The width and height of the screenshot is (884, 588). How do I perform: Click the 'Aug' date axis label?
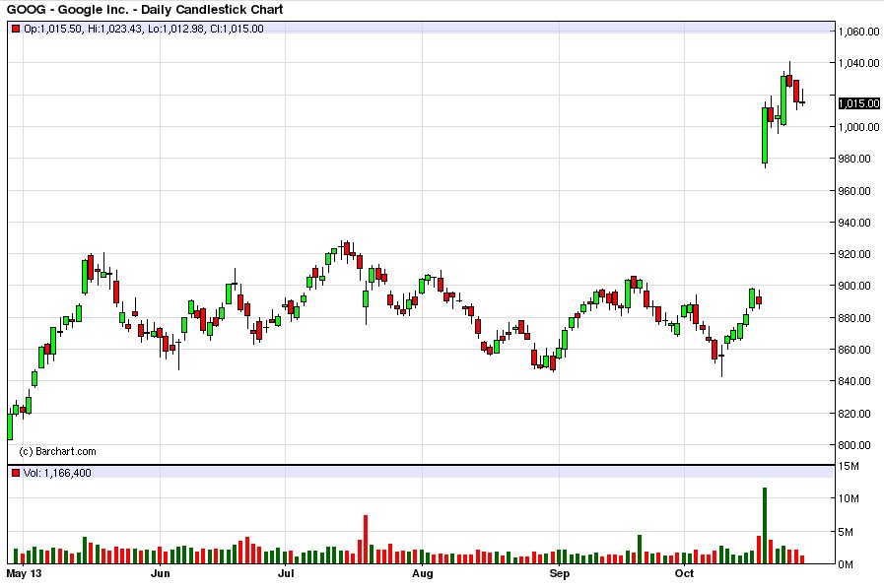pos(422,573)
